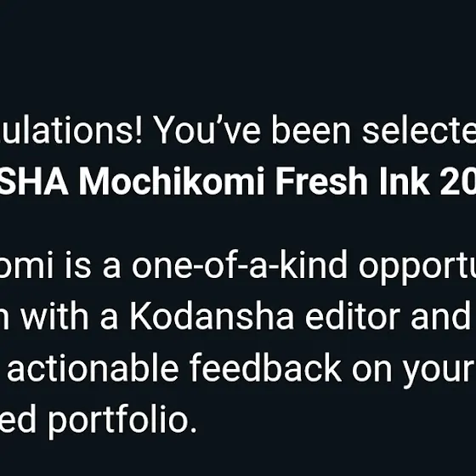The image size is (476, 476).
Task: Click the partial word "ulations!" on the first line
Action: (71, 129)
